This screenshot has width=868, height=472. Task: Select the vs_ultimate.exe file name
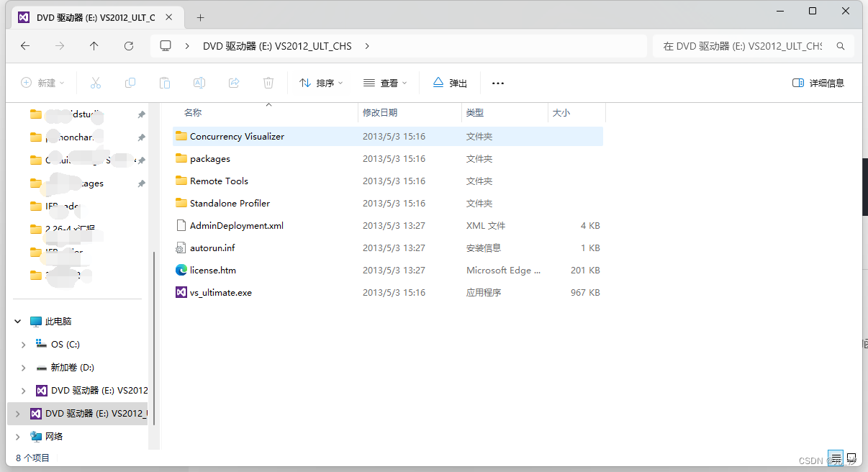coord(221,292)
